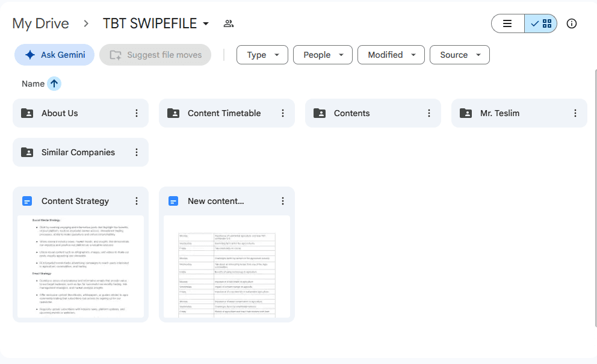Image resolution: width=597 pixels, height=364 pixels.
Task: Open More actions for Mr. Teslim folder
Action: (575, 113)
